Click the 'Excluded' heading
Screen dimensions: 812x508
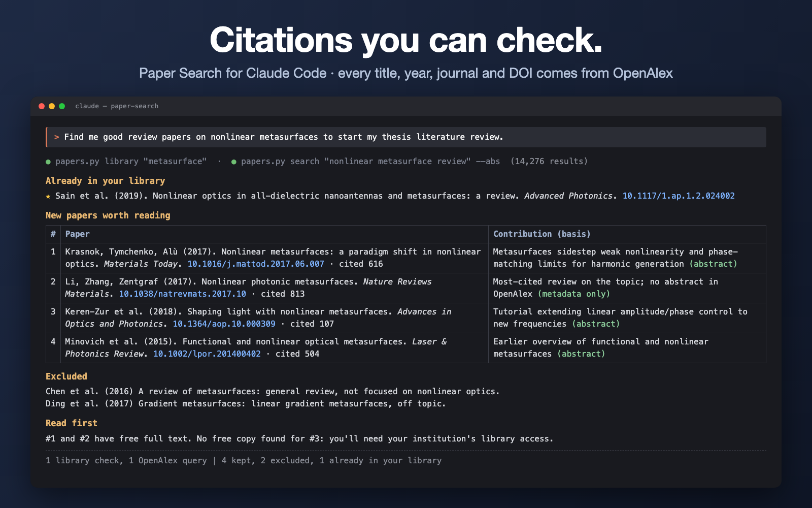(66, 376)
